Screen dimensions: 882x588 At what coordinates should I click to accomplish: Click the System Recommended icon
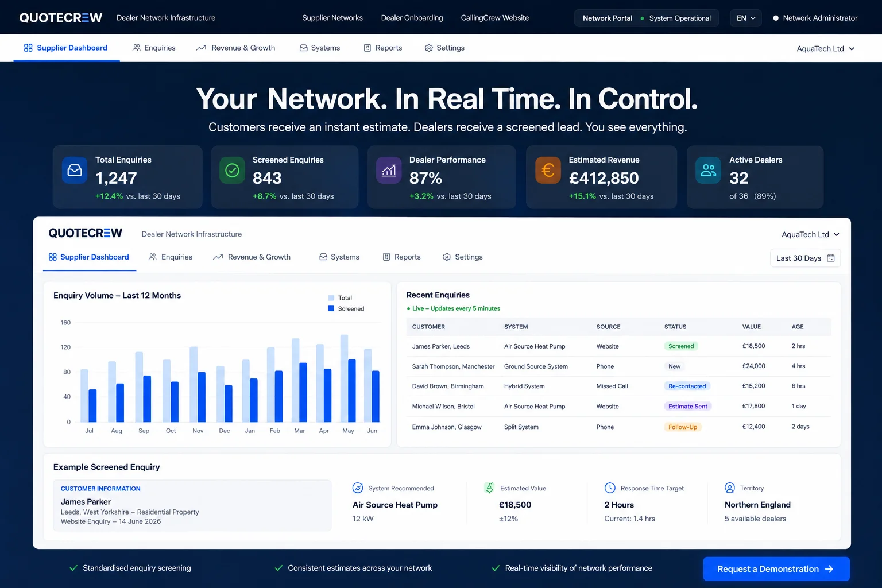coord(358,488)
